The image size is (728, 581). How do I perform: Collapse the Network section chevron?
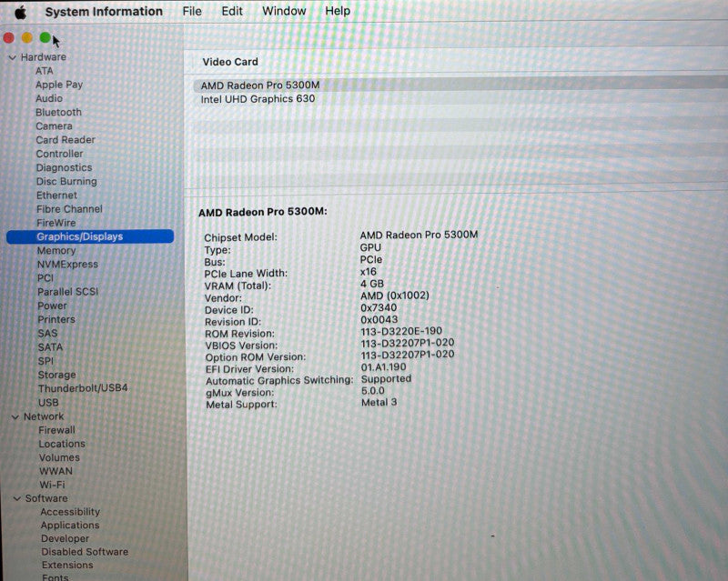[15, 417]
